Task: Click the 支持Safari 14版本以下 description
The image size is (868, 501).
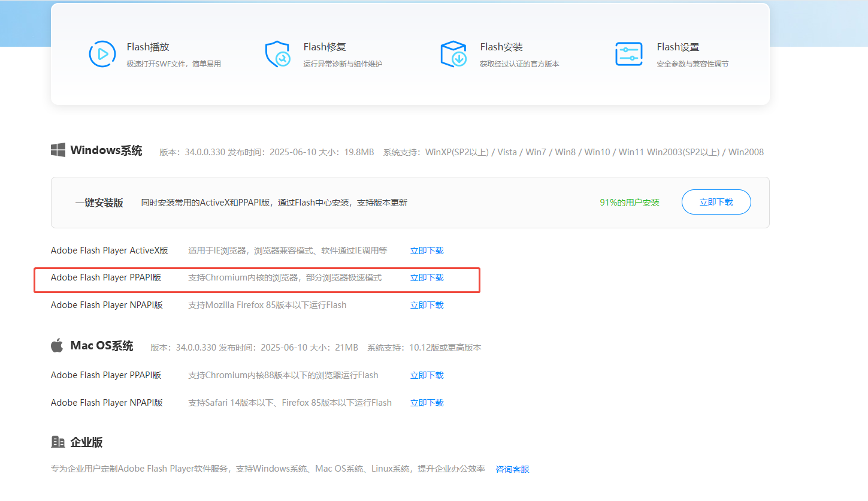Action: point(290,403)
